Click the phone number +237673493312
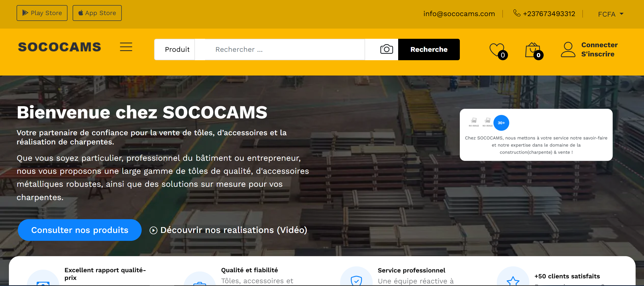The width and height of the screenshot is (644, 286). point(549,14)
